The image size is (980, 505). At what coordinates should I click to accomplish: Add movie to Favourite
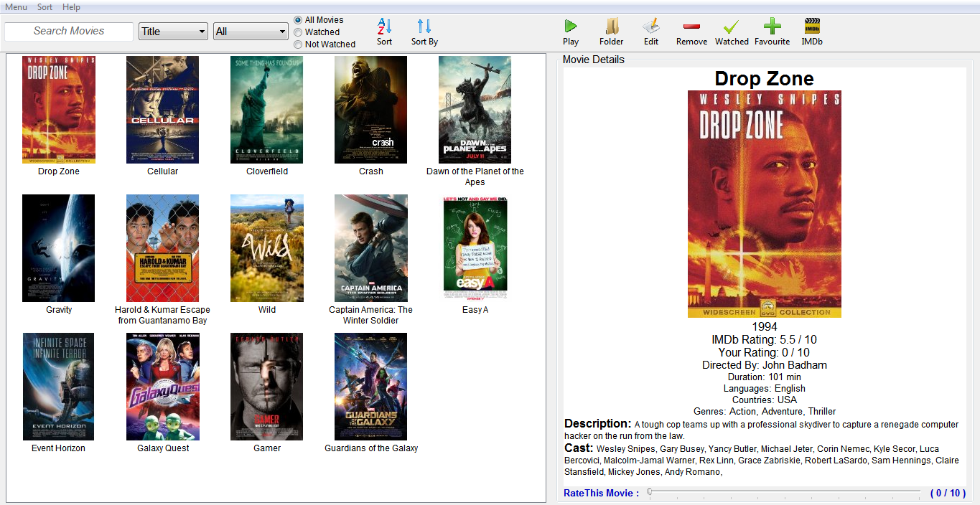pyautogui.click(x=772, y=27)
